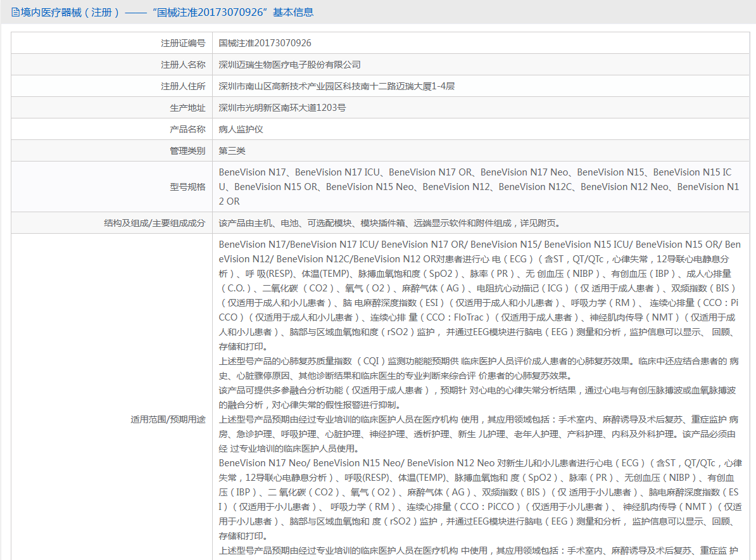
Task: Click the 结构及组成/主要组成成分 label
Action: tap(154, 224)
